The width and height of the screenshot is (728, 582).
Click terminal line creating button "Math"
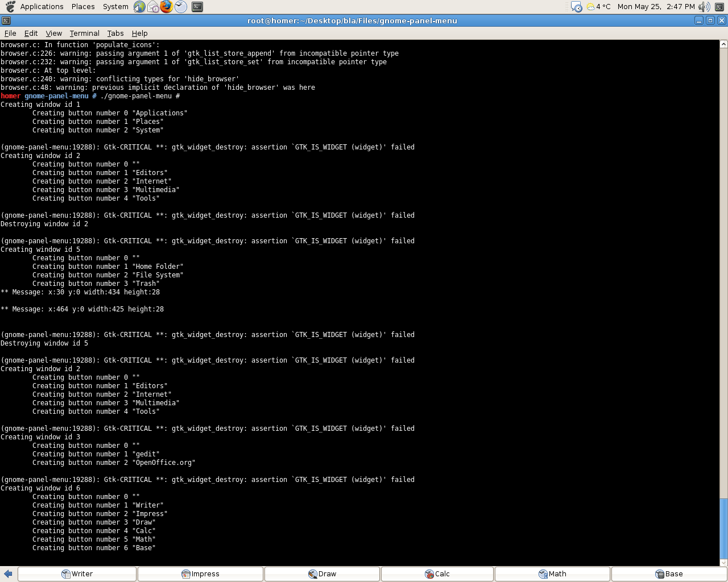pos(94,539)
